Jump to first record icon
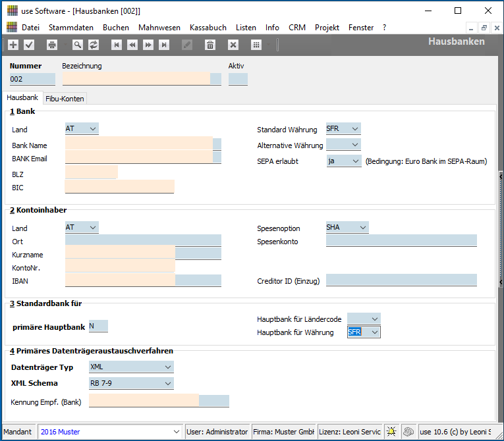Viewport: 504px width, 441px height. pyautogui.click(x=117, y=45)
